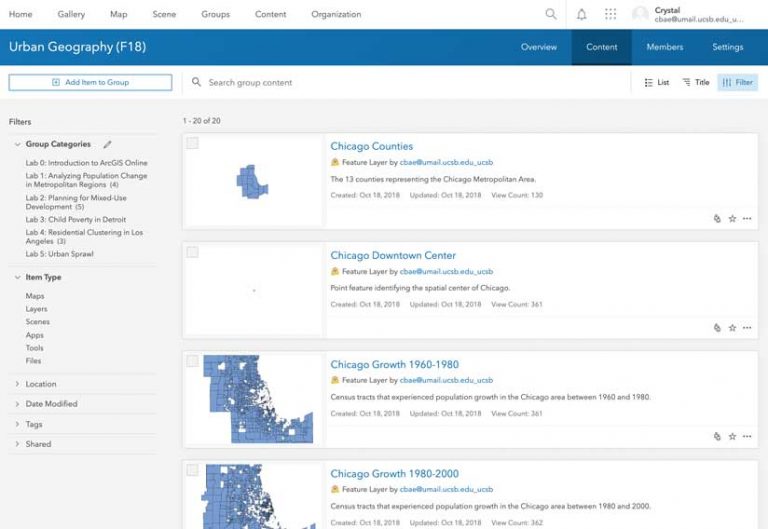Viewport: 768px width, 529px height.
Task: Open the Chicago Counties map thumbnail
Action: pos(253,181)
